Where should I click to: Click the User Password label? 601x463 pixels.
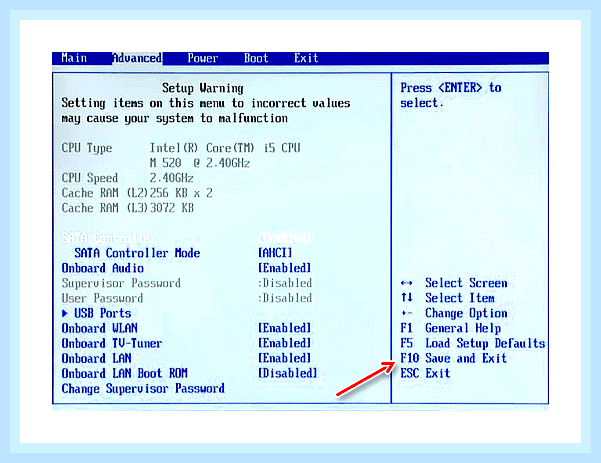[x=102, y=298]
